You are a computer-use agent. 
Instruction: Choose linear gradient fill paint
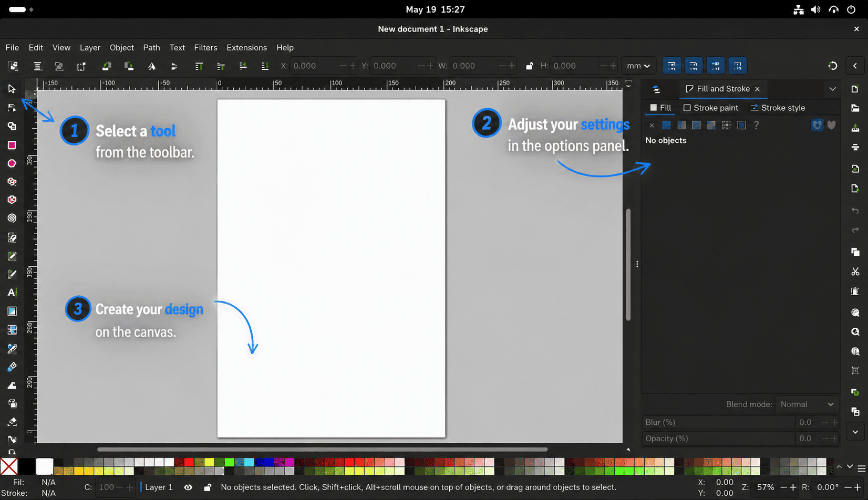click(x=681, y=125)
